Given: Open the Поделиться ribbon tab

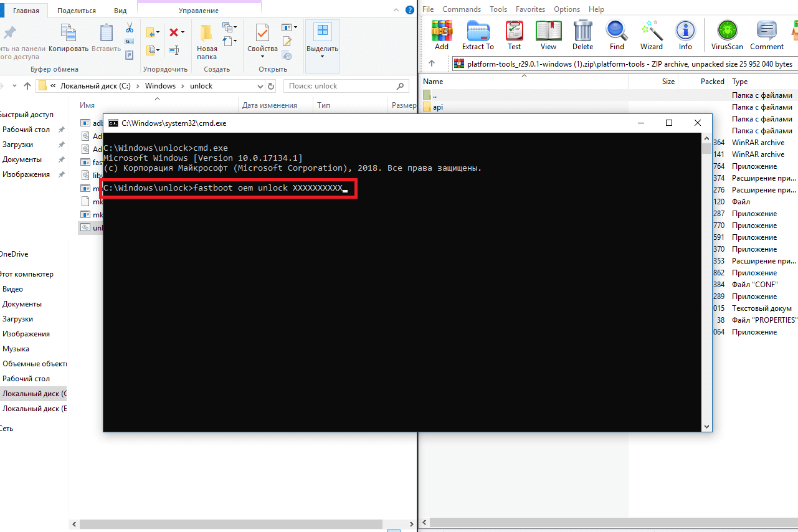Looking at the screenshot, I should pyautogui.click(x=77, y=11).
